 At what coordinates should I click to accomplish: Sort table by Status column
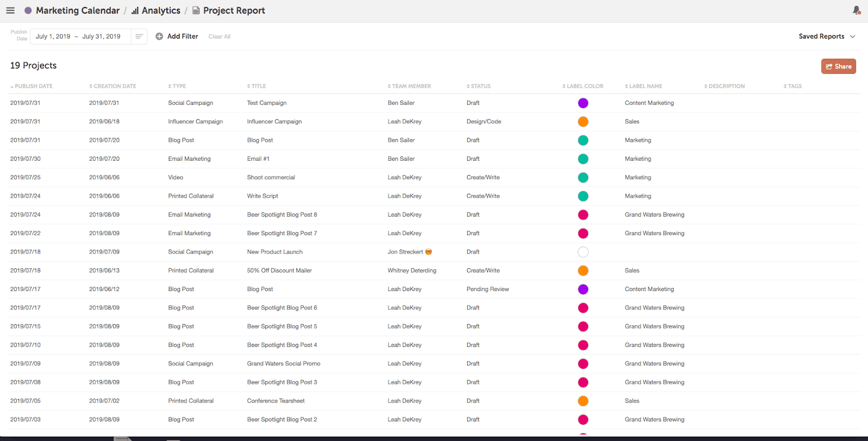tap(478, 86)
